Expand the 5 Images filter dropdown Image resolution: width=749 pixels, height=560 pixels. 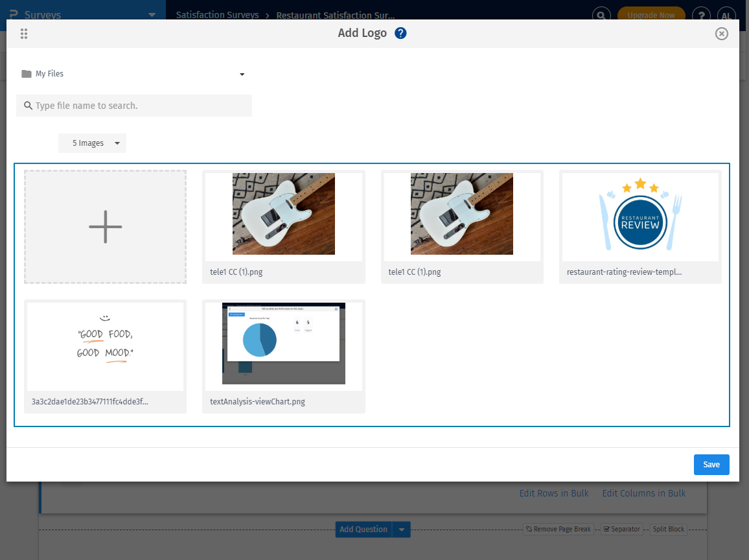117,143
